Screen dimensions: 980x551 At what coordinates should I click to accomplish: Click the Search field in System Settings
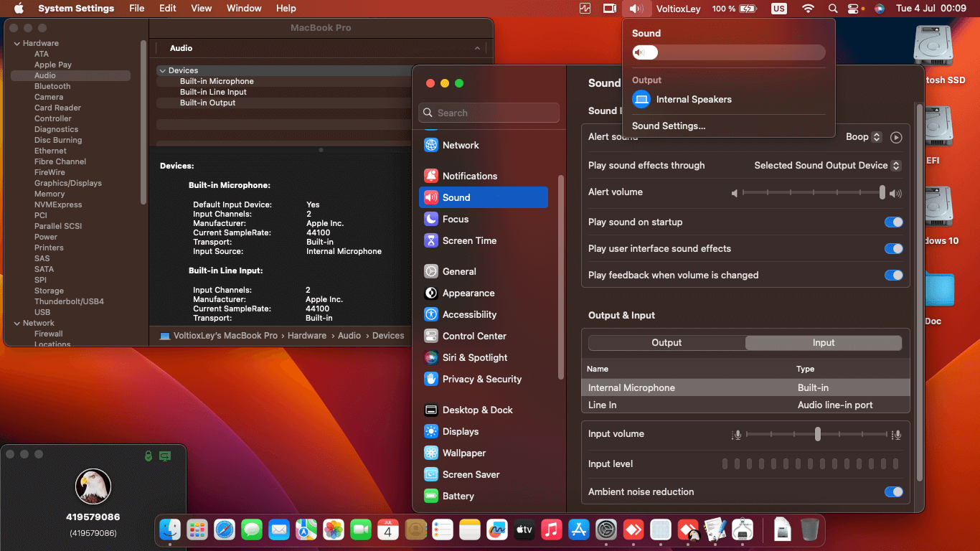point(489,113)
